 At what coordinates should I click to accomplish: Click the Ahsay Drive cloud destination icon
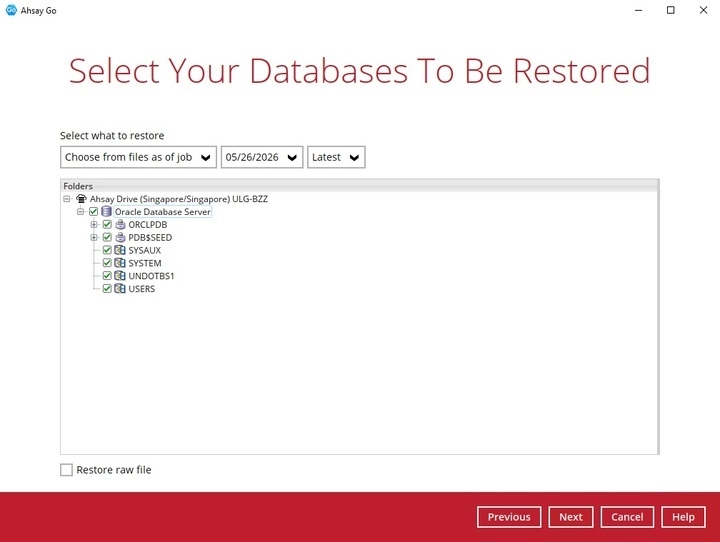tap(81, 199)
